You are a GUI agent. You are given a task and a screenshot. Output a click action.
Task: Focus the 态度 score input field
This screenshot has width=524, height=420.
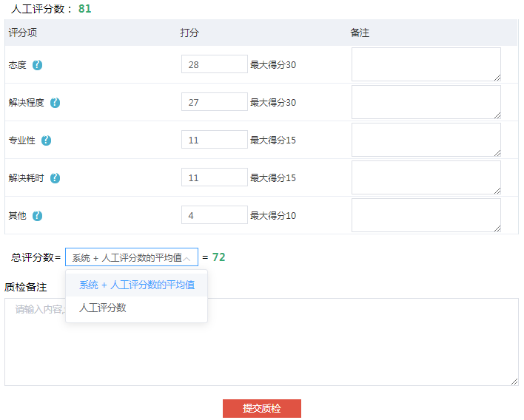pos(214,64)
